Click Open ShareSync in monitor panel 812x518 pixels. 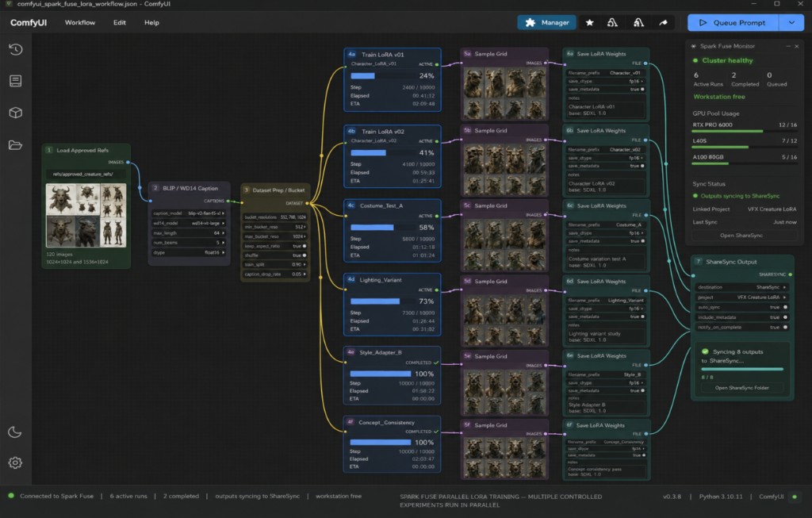[741, 235]
